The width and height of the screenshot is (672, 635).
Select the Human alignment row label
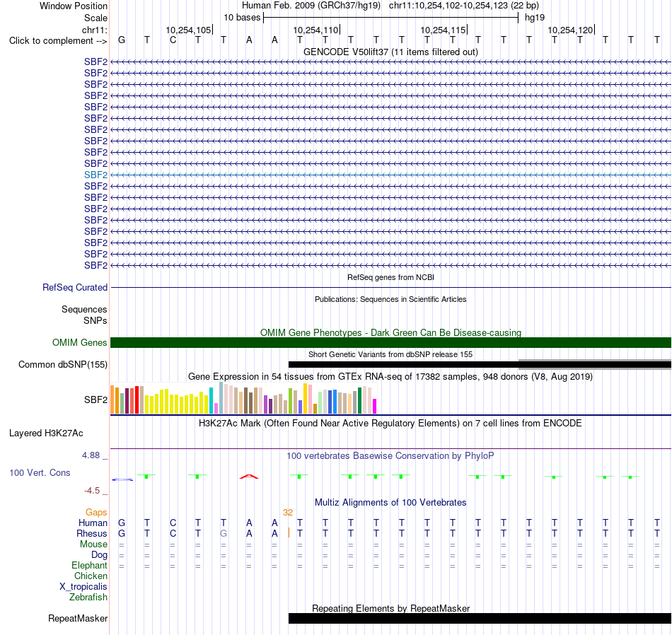(x=93, y=523)
